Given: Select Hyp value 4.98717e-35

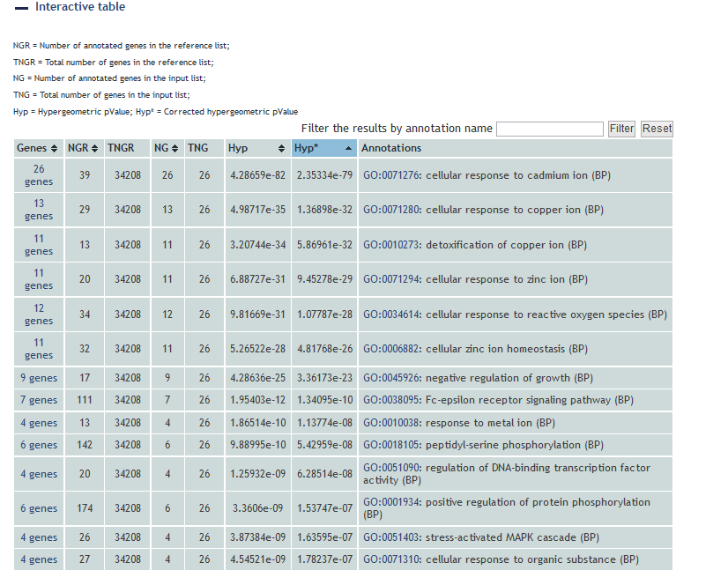Looking at the screenshot, I should [x=257, y=210].
